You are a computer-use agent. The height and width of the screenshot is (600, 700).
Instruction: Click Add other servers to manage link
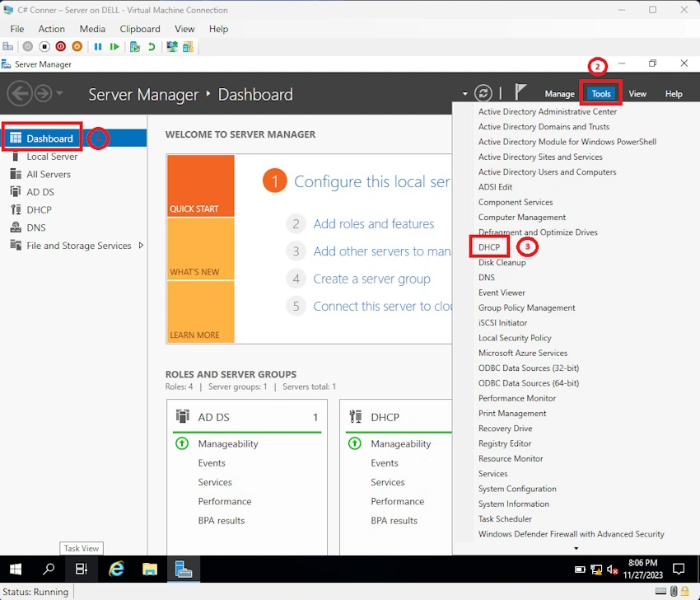pos(382,251)
